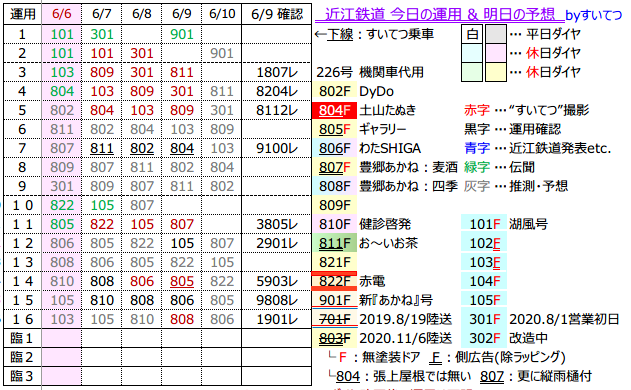
Task: Click the 灰字 legend label
Action: [x=477, y=186]
